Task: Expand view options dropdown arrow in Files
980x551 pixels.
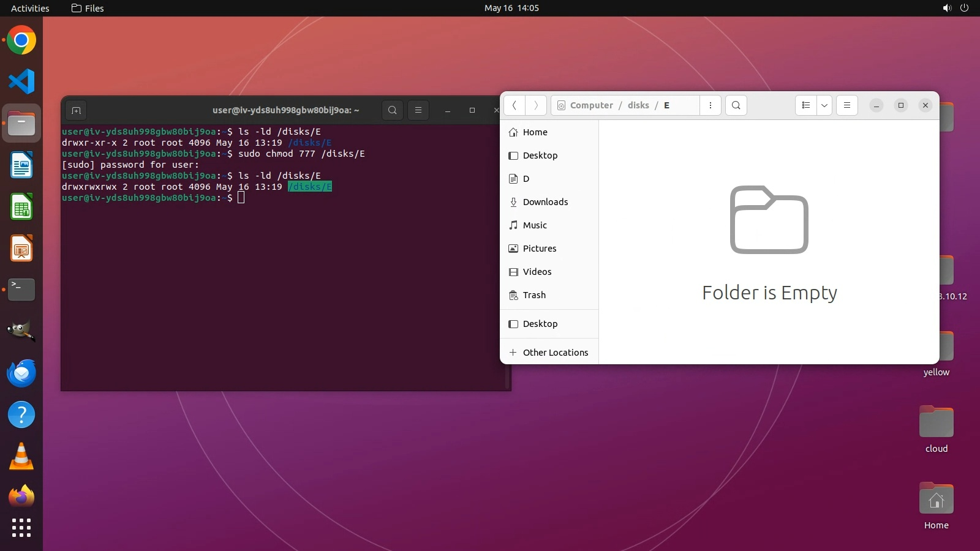Action: point(824,105)
